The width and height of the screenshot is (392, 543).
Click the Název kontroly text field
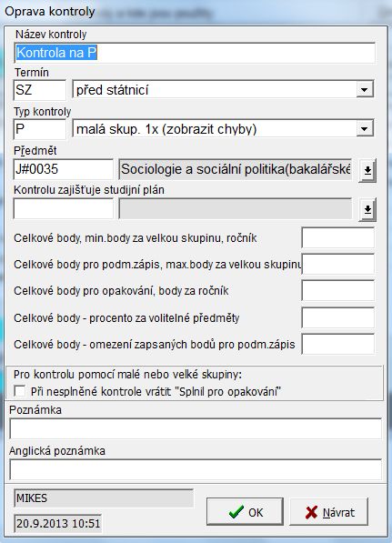pyautogui.click(x=195, y=53)
